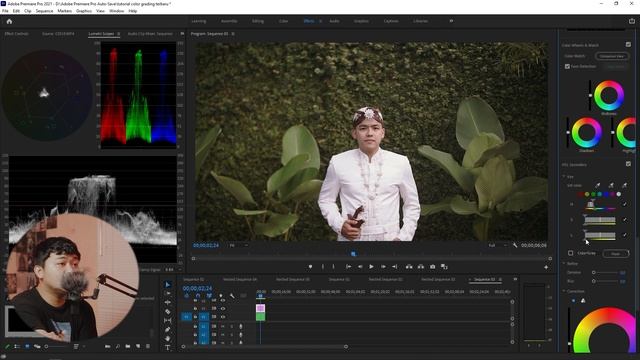
Task: Select the Slip tool
Action: [168, 320]
